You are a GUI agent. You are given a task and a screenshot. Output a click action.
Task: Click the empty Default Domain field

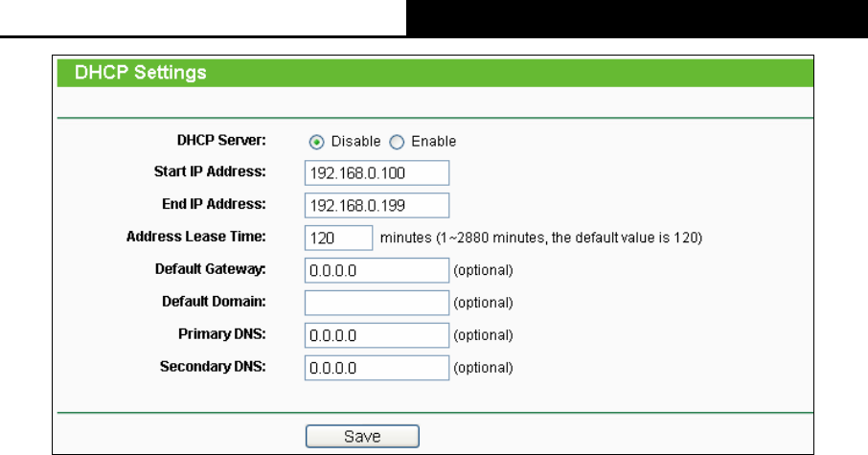[377, 303]
